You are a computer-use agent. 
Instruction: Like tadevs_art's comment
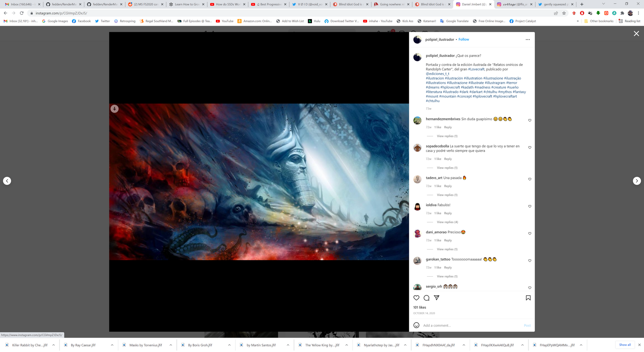pyautogui.click(x=530, y=179)
